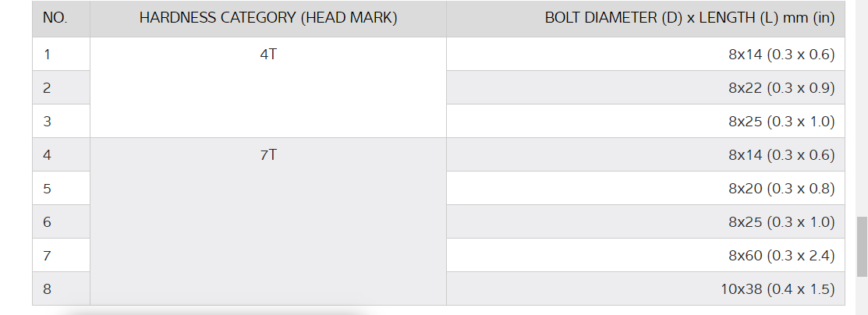Click the vertical scrollbar thumb

pyautogui.click(x=861, y=245)
